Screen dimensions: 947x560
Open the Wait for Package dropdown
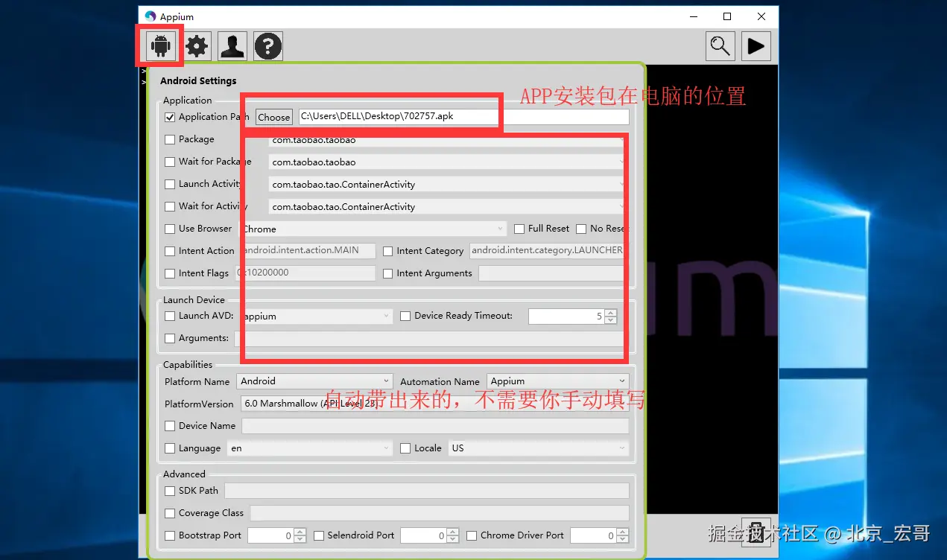click(x=449, y=162)
